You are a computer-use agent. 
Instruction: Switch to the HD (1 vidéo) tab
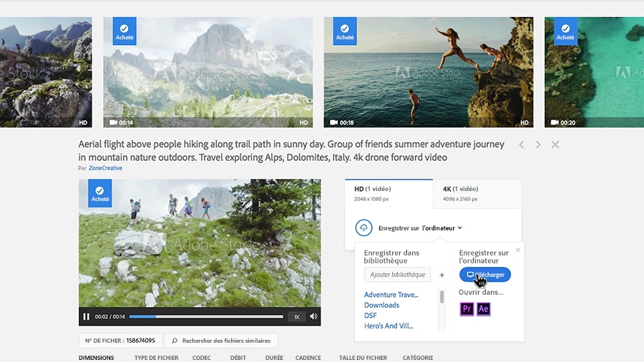pyautogui.click(x=389, y=194)
